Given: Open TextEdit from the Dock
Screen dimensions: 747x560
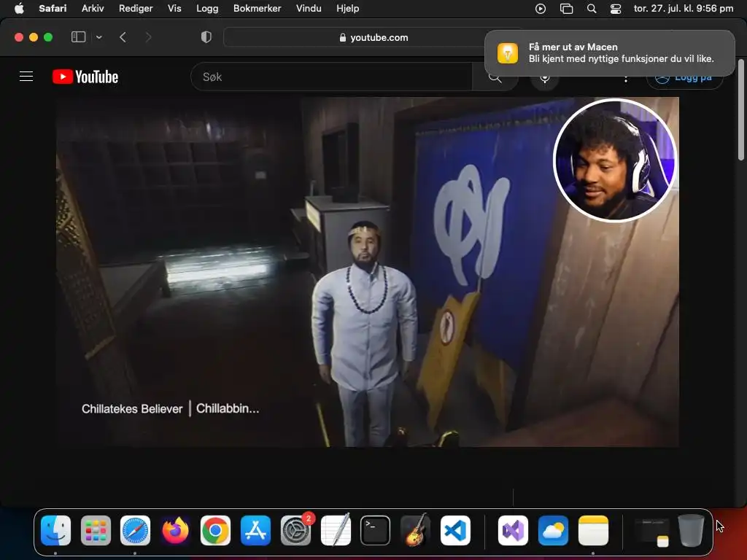Looking at the screenshot, I should click(336, 530).
